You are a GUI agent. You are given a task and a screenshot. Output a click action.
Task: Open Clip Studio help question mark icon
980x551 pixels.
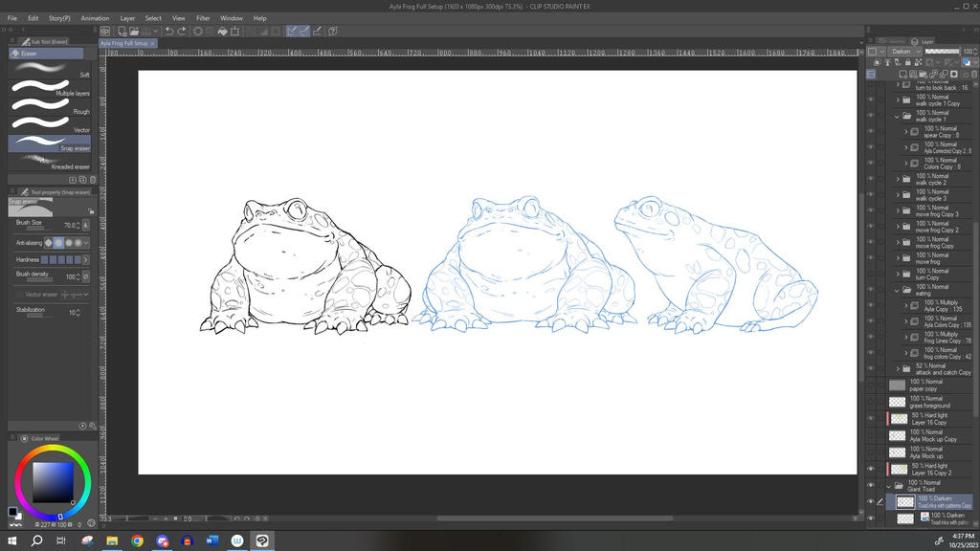332,31
